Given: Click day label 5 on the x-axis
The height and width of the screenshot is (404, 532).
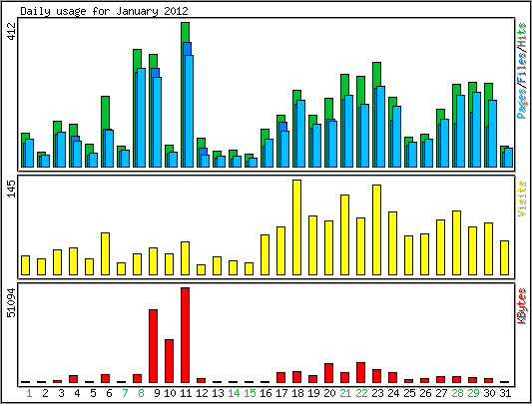Looking at the screenshot, I should [93, 393].
